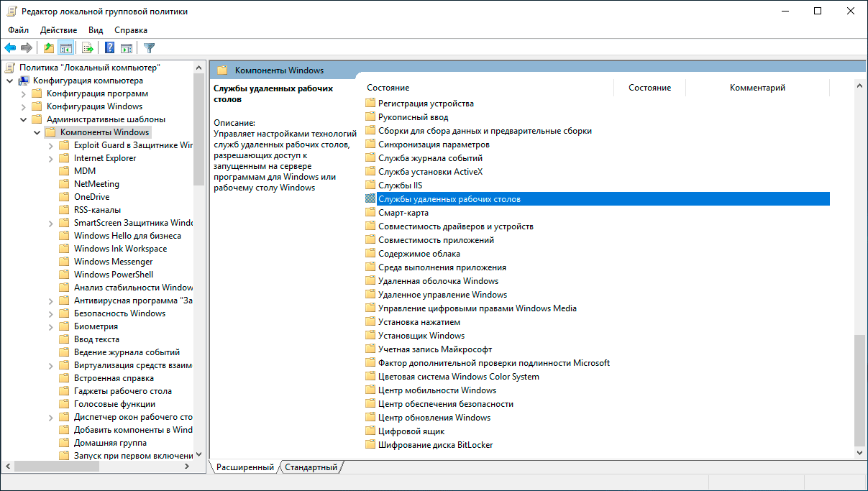The height and width of the screenshot is (491, 868).
Task: Select the Расширенный tab
Action: pos(245,467)
